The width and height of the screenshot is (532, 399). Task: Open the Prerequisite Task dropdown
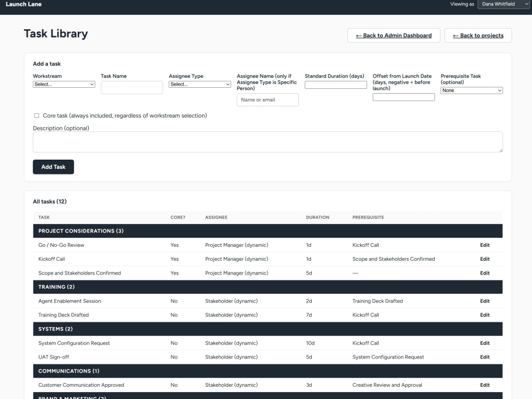coord(471,90)
